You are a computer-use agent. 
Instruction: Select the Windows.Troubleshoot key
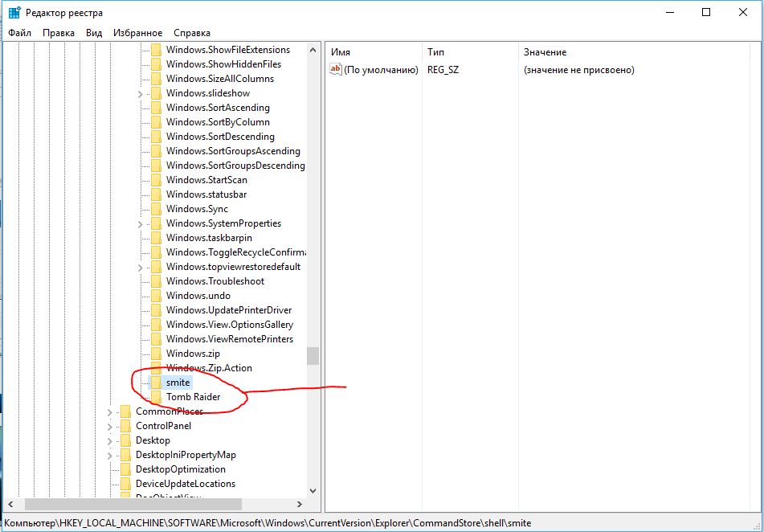pyautogui.click(x=214, y=281)
